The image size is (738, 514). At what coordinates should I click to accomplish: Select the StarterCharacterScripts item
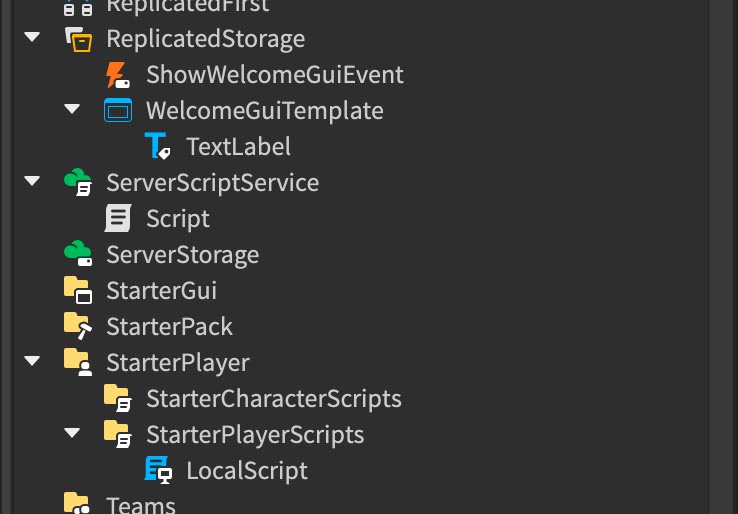click(273, 399)
